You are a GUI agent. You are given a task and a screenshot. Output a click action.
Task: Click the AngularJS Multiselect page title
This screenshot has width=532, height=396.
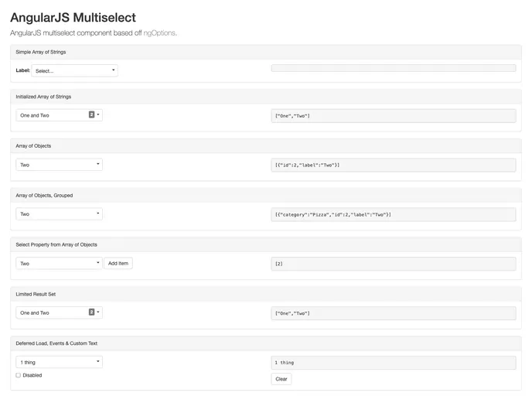click(73, 18)
